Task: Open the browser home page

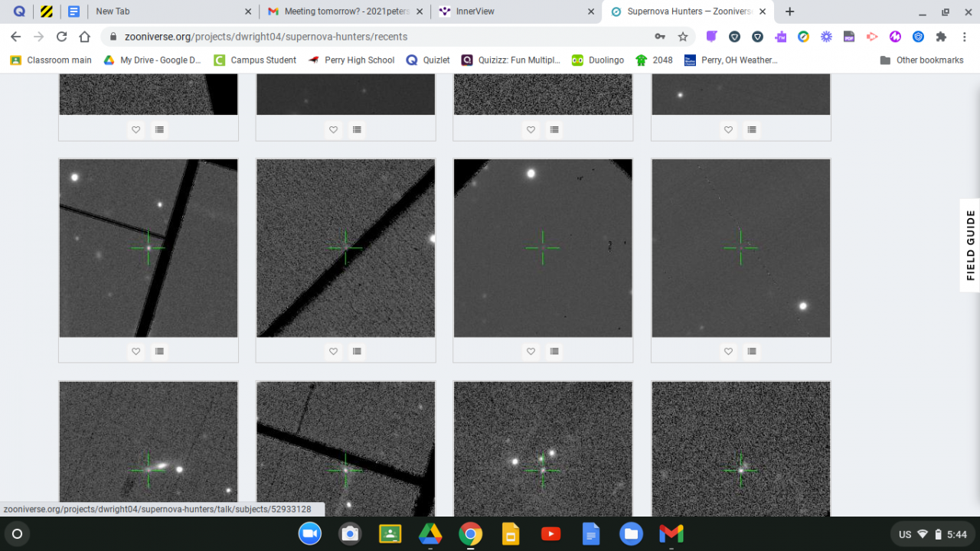Action: click(85, 37)
